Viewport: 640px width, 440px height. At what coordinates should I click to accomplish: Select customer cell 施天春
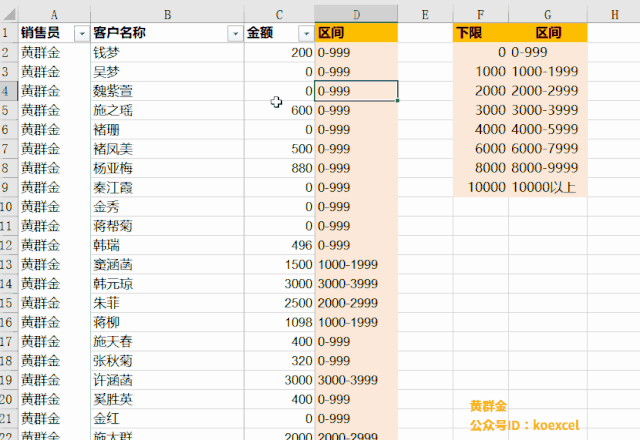pos(167,342)
